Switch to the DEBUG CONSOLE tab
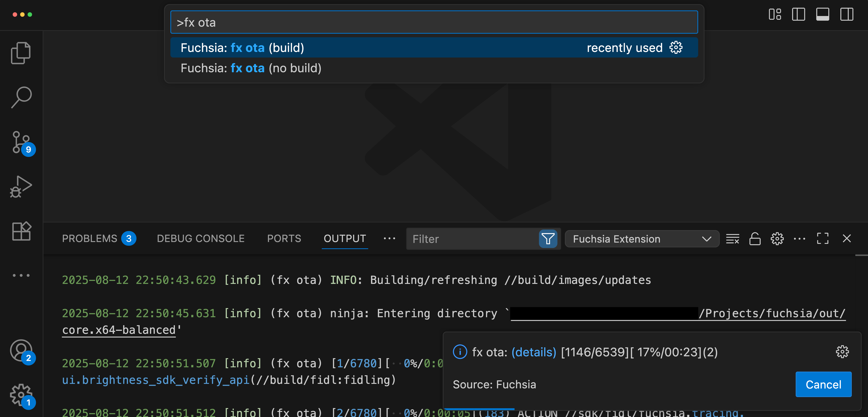 (x=200, y=238)
